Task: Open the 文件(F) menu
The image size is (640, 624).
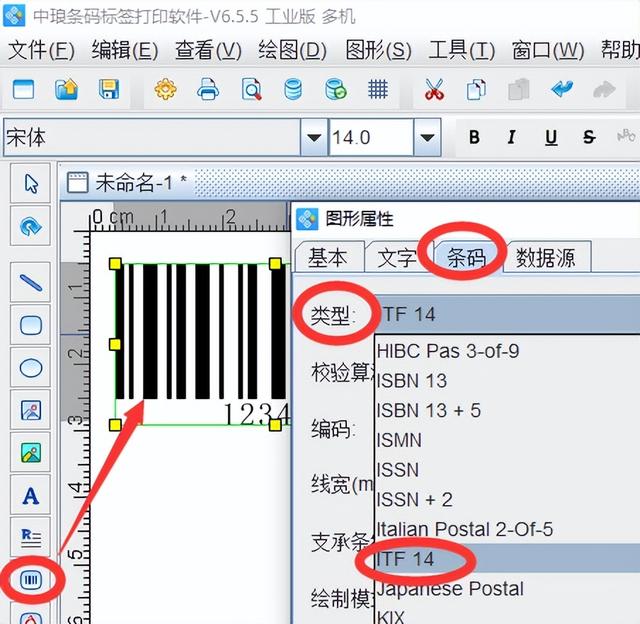Action: [x=41, y=51]
